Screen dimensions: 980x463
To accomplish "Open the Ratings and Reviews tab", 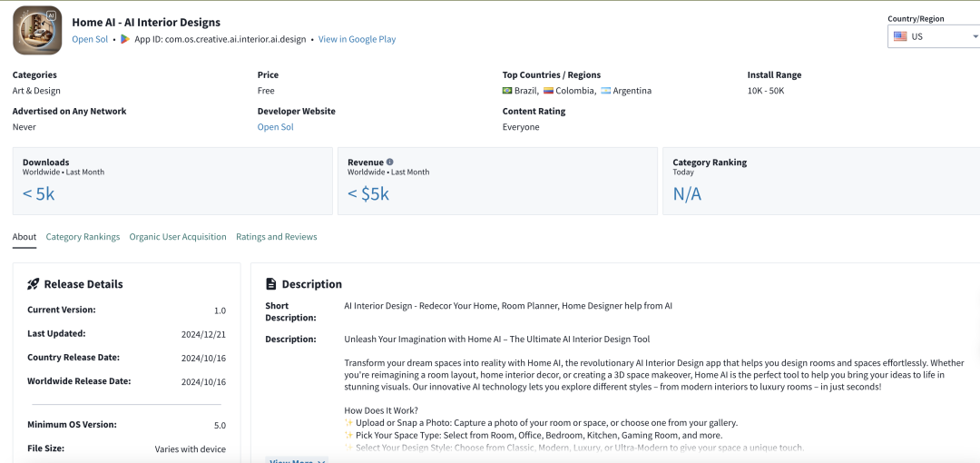I will [276, 237].
